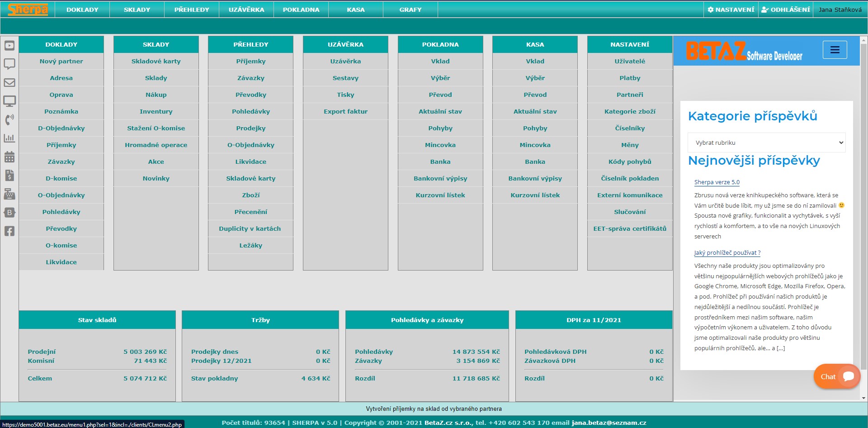
Task: Open the Sherpa verze 5.0 link
Action: 717,182
